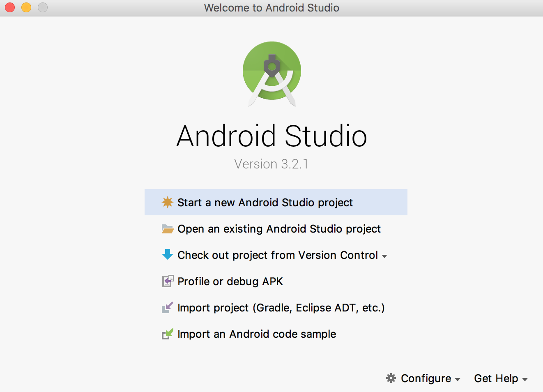The height and width of the screenshot is (392, 543).
Task: Expand the Get Help dropdown arrow
Action: [x=525, y=379]
